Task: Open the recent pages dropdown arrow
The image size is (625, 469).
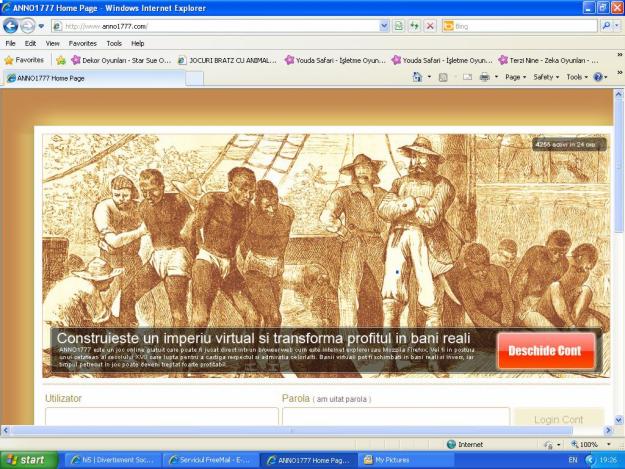Action: 41,27
